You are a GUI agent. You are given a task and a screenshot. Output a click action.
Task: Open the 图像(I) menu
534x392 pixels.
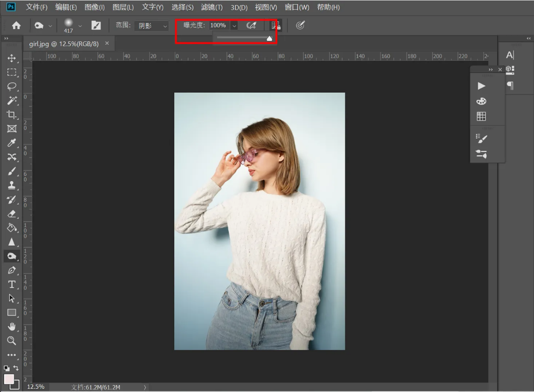95,7
